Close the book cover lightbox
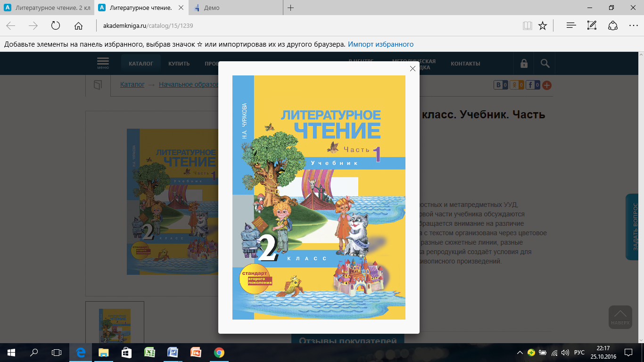644x362 pixels. click(413, 69)
